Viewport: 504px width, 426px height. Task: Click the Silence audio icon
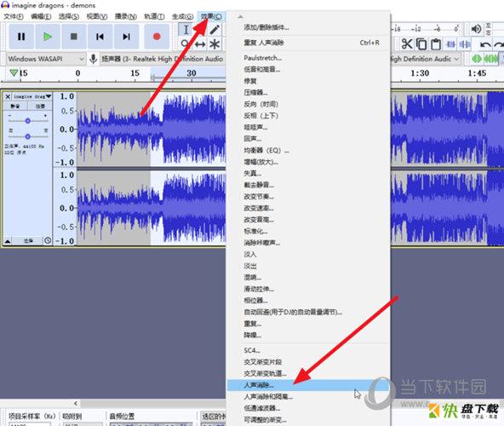465,44
